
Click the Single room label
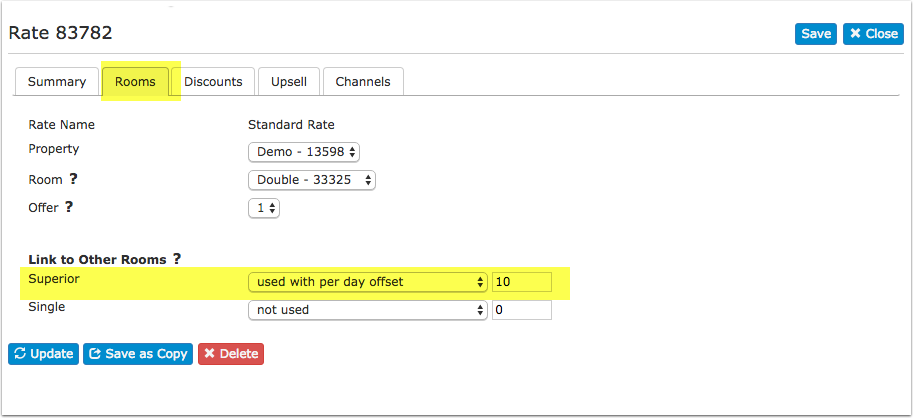pos(47,306)
